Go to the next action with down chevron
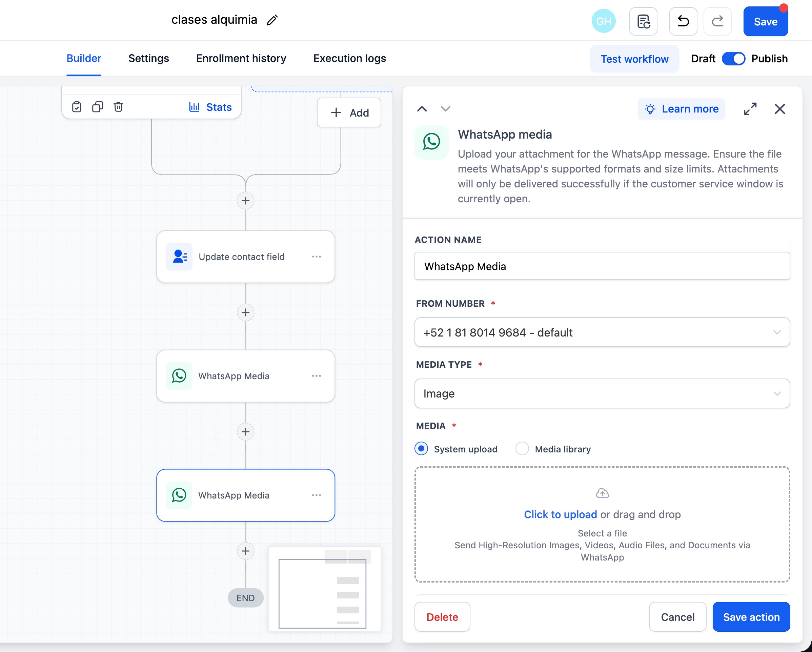The image size is (812, 652). [446, 109]
